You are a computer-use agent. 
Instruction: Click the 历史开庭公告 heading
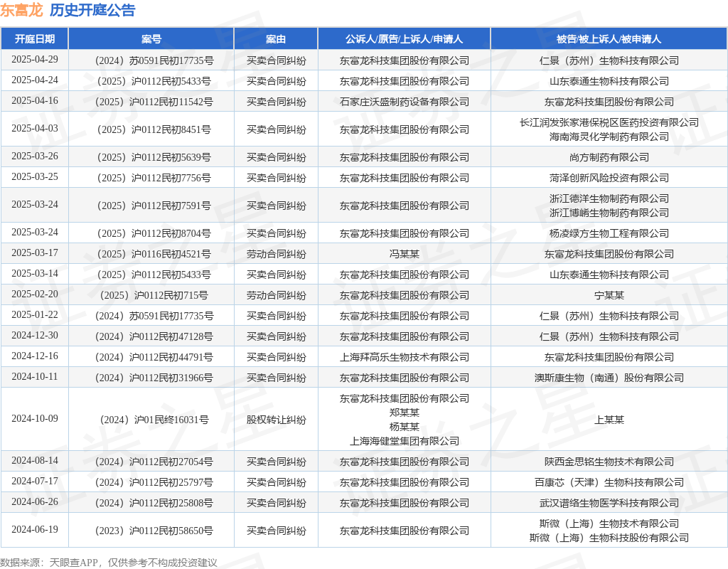[x=92, y=10]
